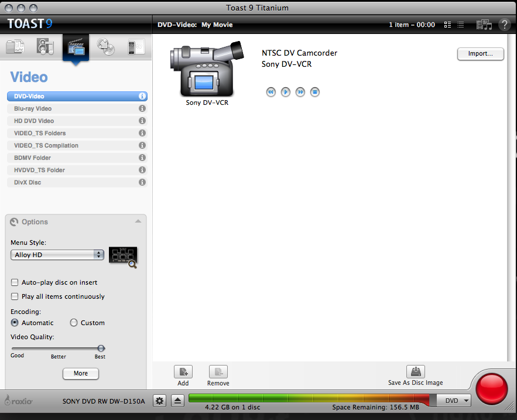The image size is (517, 420).
Task: Select DVD-Video format
Action: point(77,96)
